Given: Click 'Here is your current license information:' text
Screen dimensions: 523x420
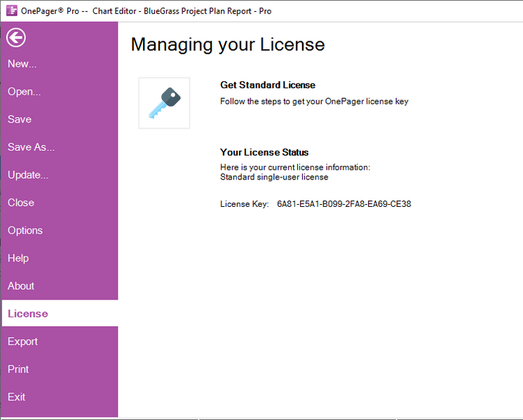Looking at the screenshot, I should (295, 167).
